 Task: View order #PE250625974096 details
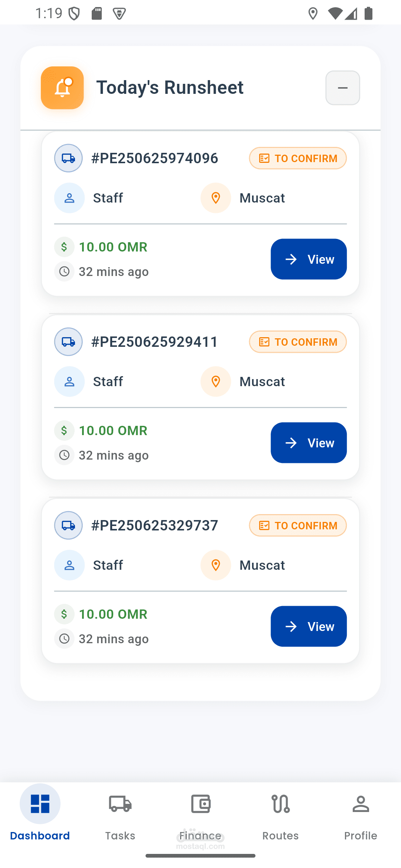tap(309, 259)
